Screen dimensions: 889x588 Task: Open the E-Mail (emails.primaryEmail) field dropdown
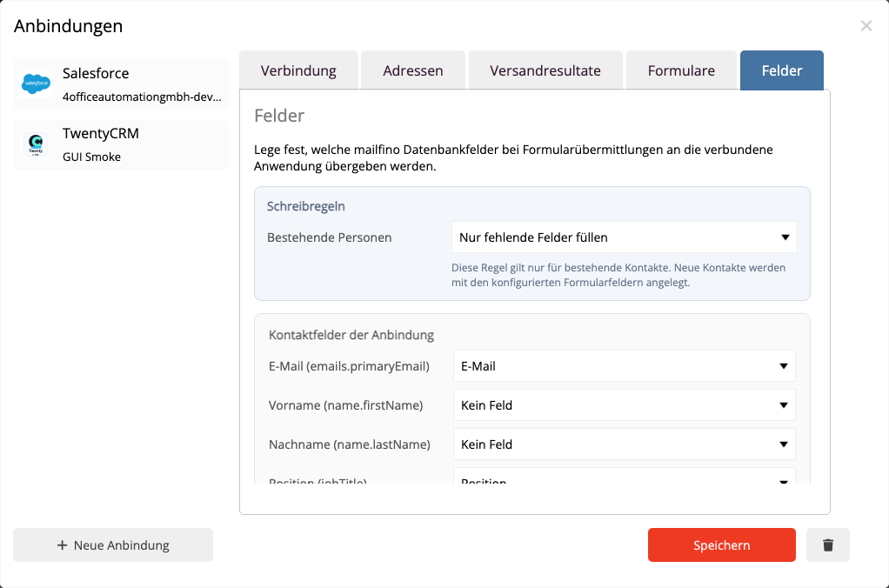(625, 365)
